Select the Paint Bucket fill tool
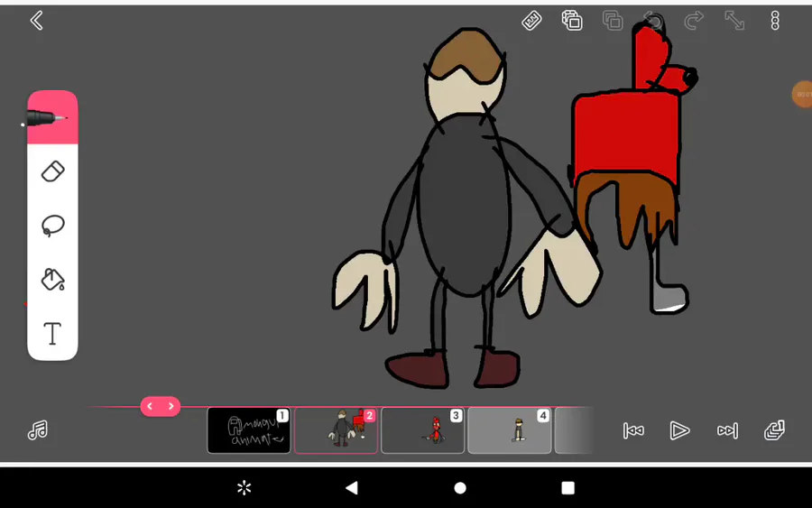The width and height of the screenshot is (812, 508). coord(52,280)
